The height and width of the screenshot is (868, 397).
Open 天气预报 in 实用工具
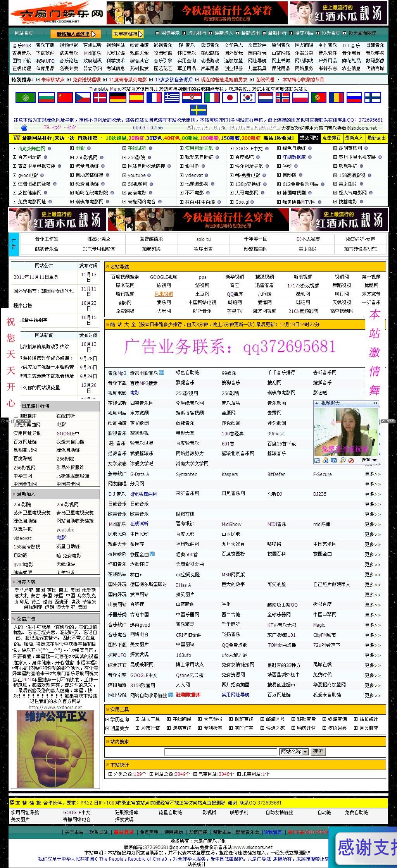pos(213,719)
